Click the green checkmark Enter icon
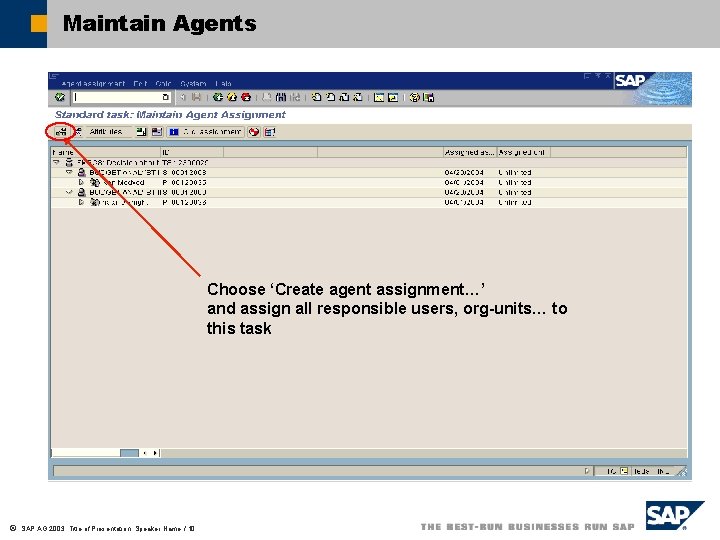The image size is (720, 540). coord(60,97)
